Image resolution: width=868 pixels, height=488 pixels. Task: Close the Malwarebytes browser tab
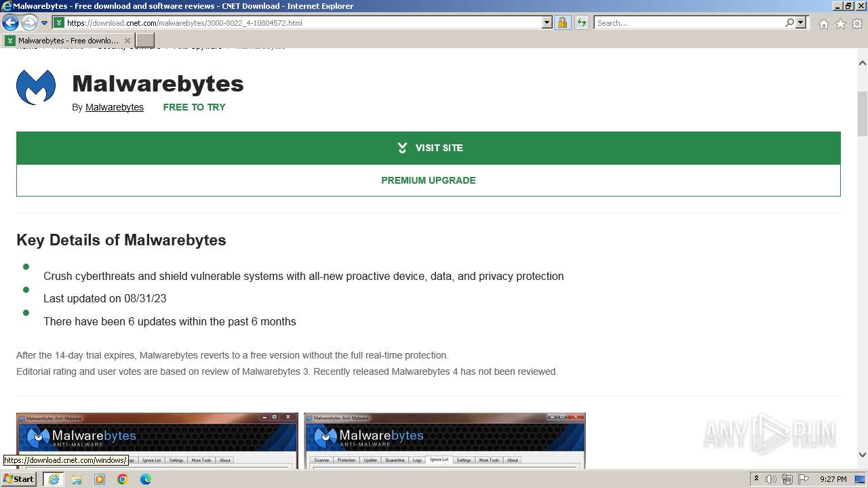(127, 41)
